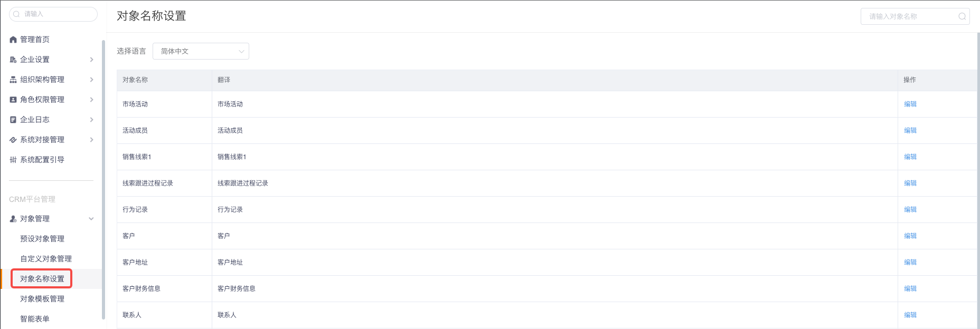Click the 角色权限管理 badge icon
The image size is (980, 329).
tap(13, 100)
